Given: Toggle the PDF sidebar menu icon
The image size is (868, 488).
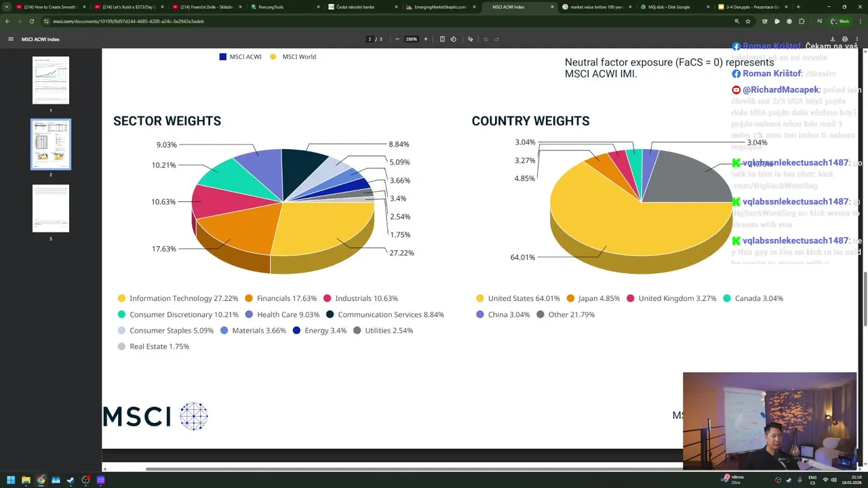Looking at the screenshot, I should [11, 39].
